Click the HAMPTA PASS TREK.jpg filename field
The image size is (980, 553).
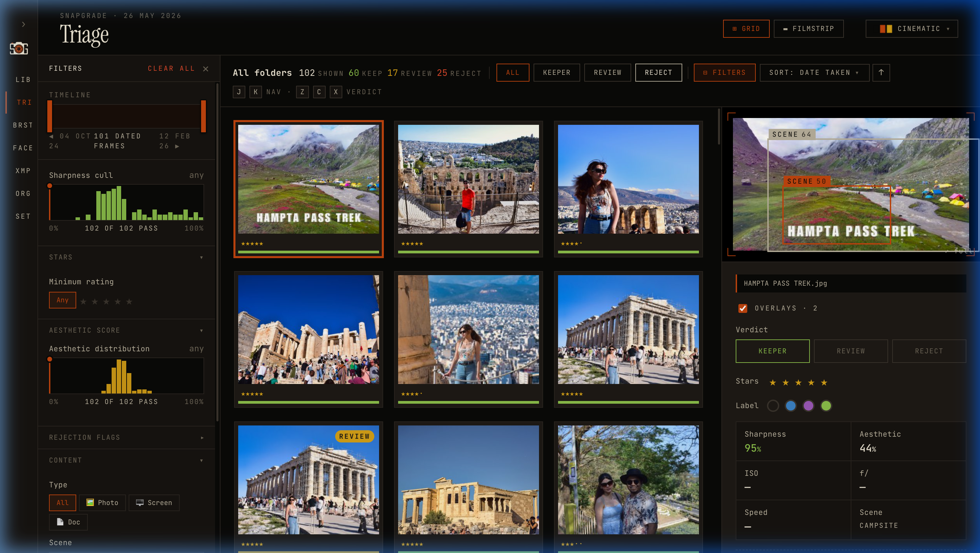(851, 283)
